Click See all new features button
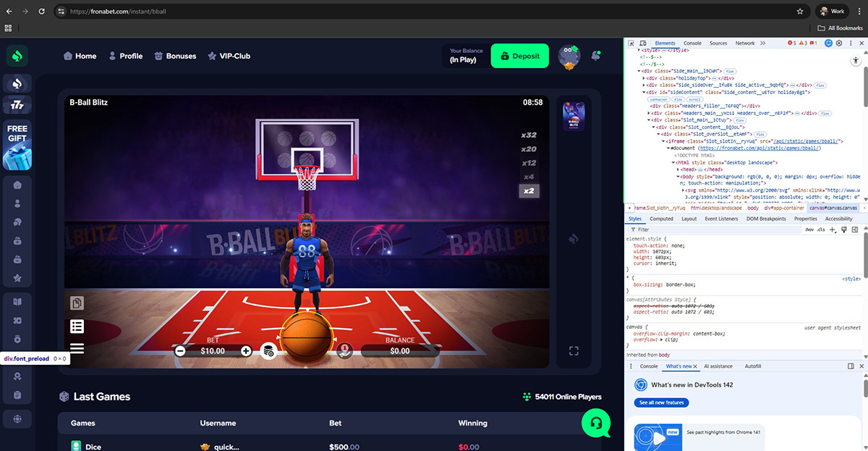The width and height of the screenshot is (868, 451). coord(661,402)
